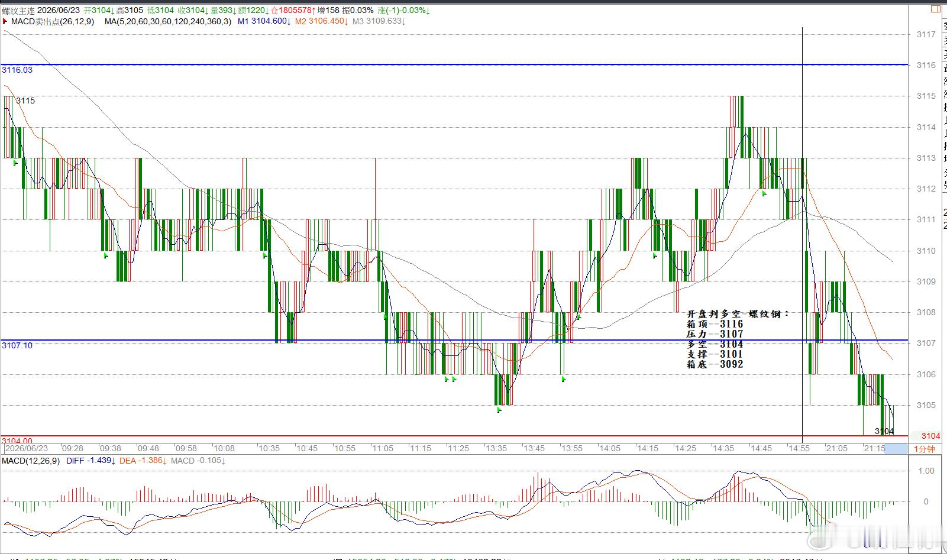Click the M2 3106.450 moving average value
This screenshot has height=560, width=947.
[320, 21]
